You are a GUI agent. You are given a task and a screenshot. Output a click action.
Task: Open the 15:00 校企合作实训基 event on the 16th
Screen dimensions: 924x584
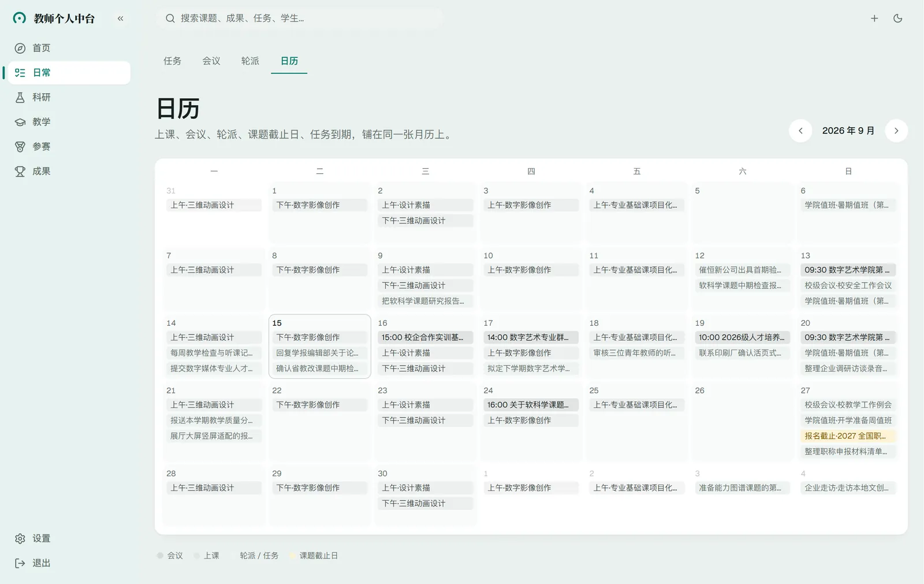[426, 337]
